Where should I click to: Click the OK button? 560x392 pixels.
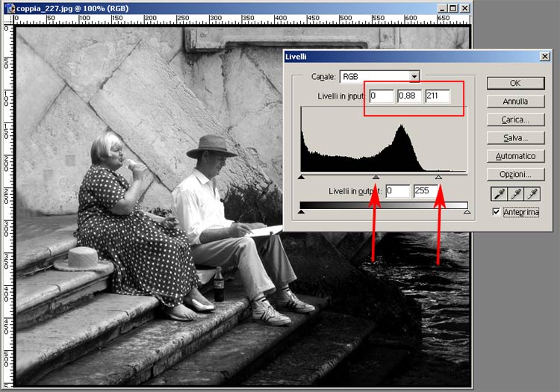click(515, 83)
